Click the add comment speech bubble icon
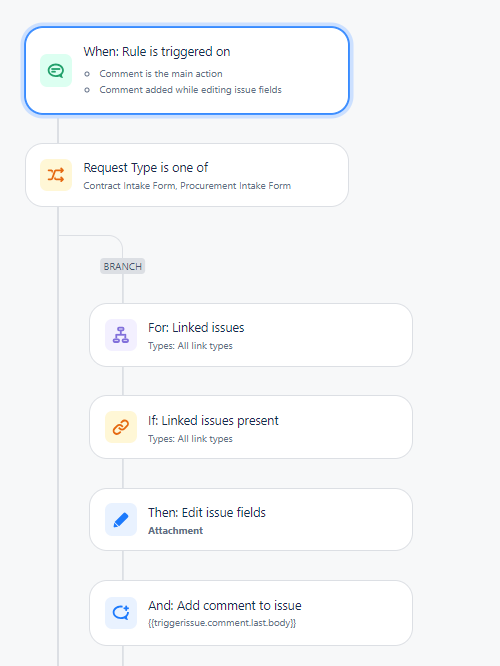 (x=121, y=613)
